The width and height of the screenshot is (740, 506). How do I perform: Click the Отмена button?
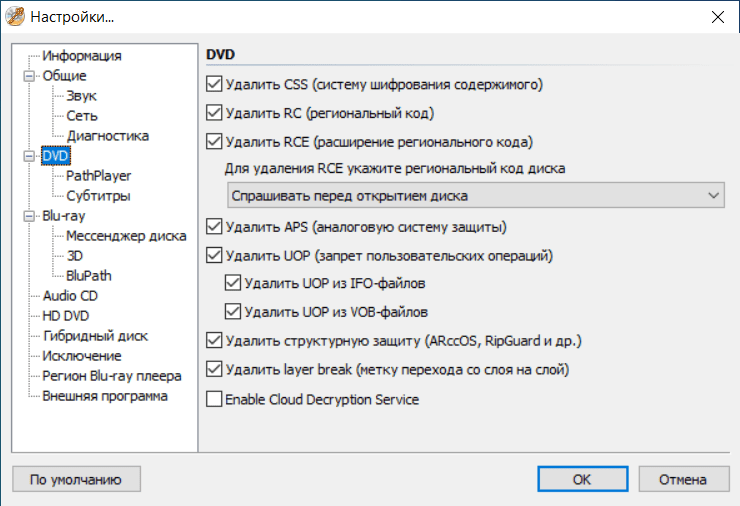[683, 479]
